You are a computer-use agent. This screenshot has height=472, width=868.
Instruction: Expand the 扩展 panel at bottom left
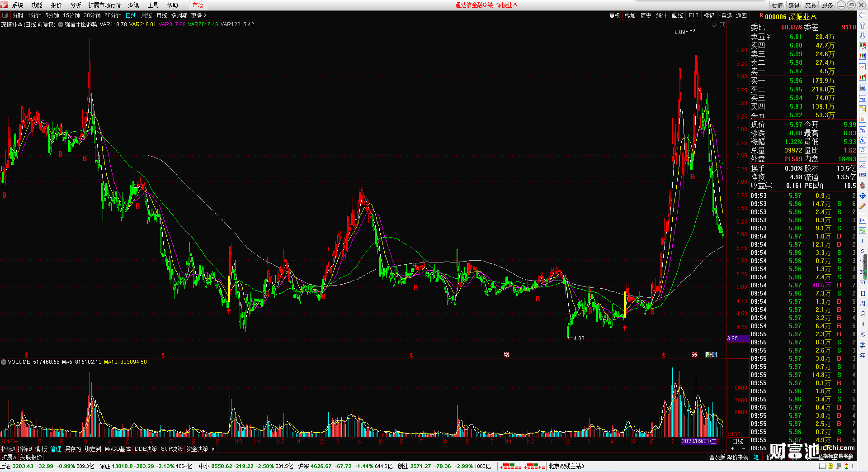point(9,457)
